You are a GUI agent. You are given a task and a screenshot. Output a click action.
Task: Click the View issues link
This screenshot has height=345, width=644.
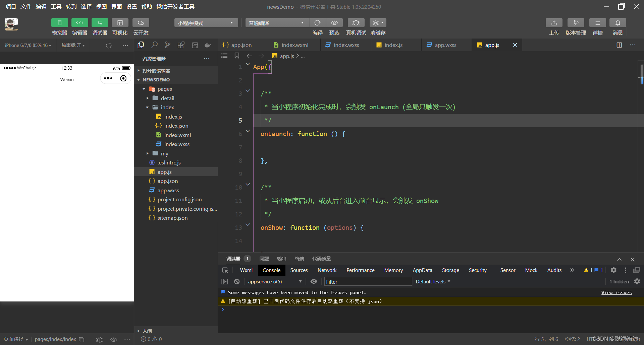[616, 292]
